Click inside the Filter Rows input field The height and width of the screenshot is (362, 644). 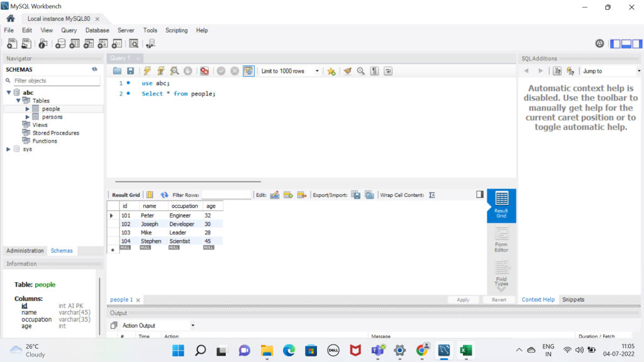point(228,194)
